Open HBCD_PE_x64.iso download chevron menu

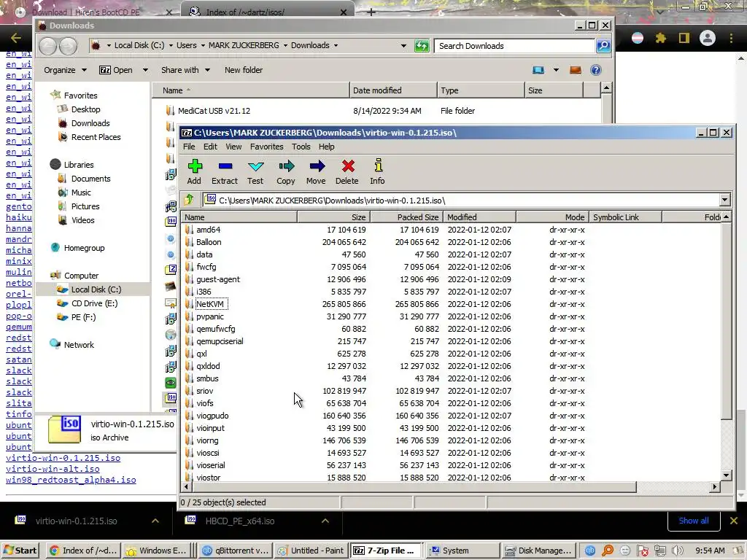pyautogui.click(x=325, y=521)
